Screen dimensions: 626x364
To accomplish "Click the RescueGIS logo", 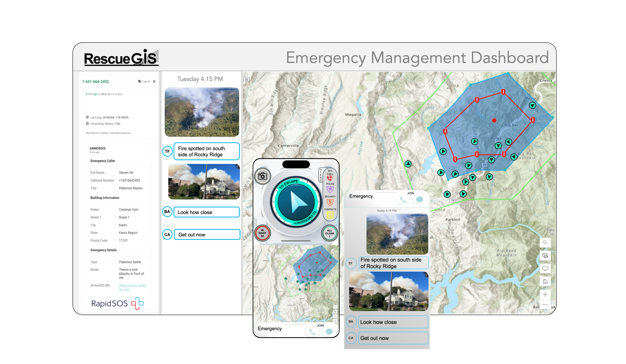I will coord(121,58).
